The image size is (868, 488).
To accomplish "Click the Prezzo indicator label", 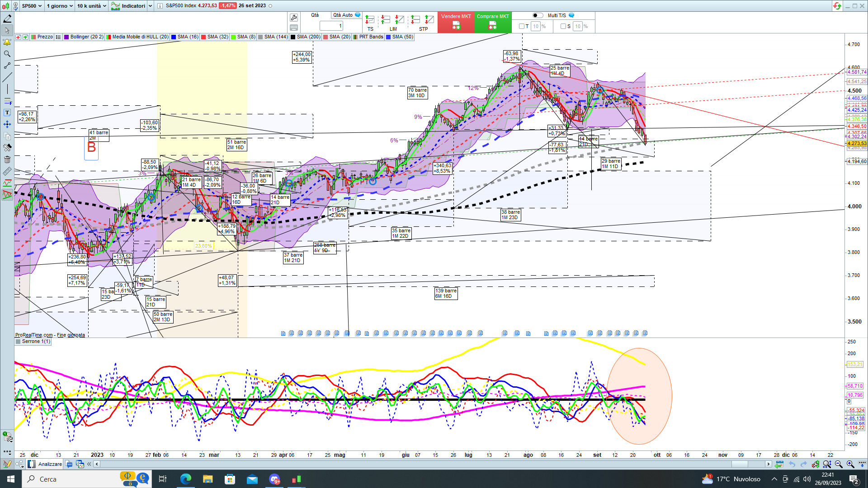I will click(x=42, y=37).
